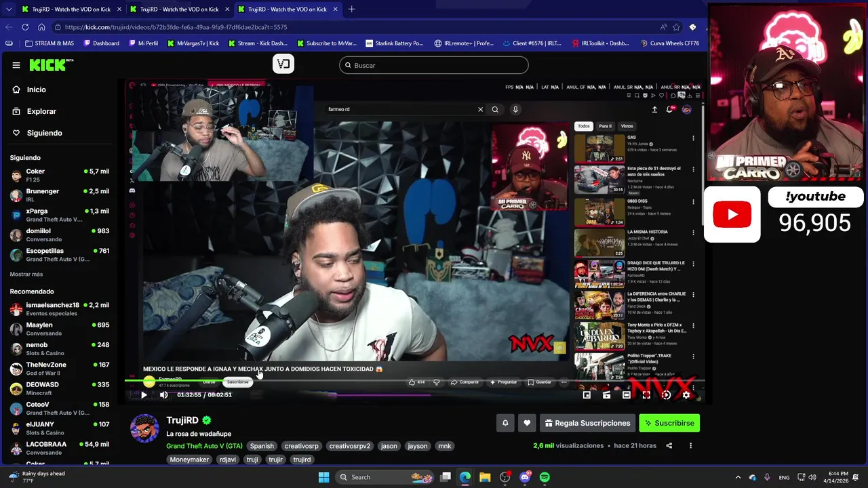Click the YouTube GAS video thumbnail in stream
This screenshot has height=488, width=868.
[599, 148]
